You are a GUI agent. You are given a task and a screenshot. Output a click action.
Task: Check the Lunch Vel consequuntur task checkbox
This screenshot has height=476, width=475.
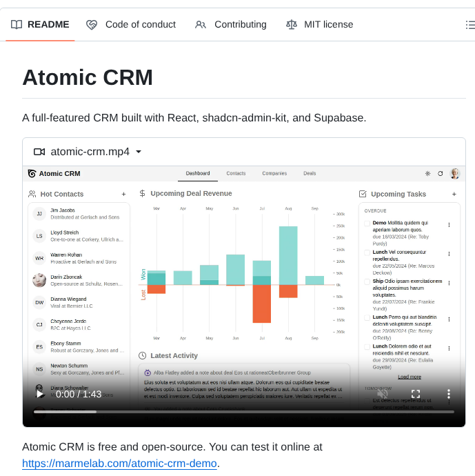[367, 252]
